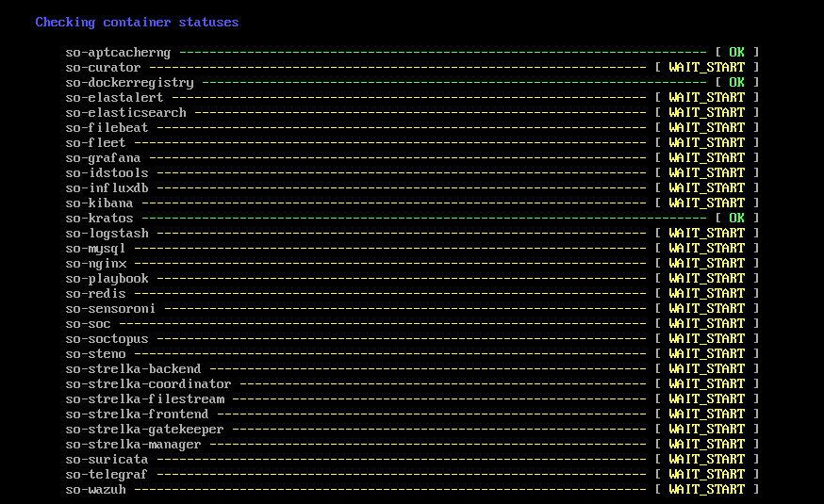Click the so-logstash container name
This screenshot has height=504, width=824.
coord(107,233)
